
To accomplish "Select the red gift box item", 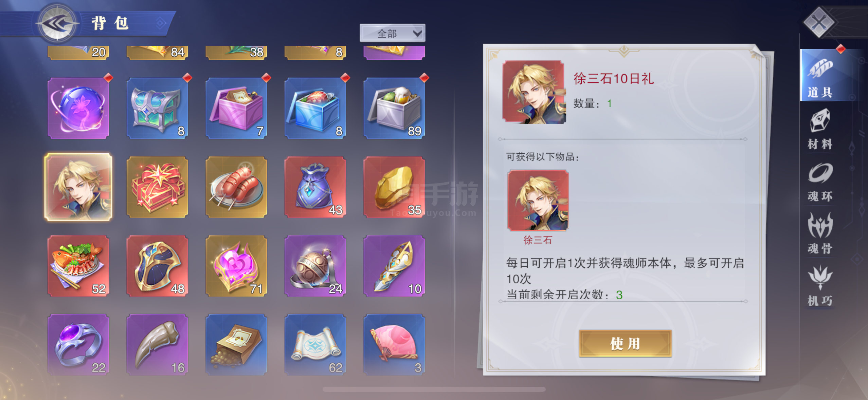I will 157,187.
